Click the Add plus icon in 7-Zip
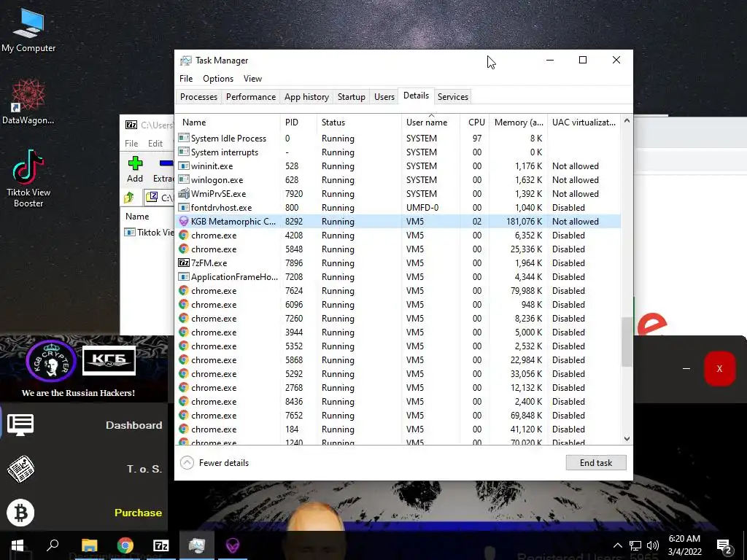 pyautogui.click(x=135, y=163)
